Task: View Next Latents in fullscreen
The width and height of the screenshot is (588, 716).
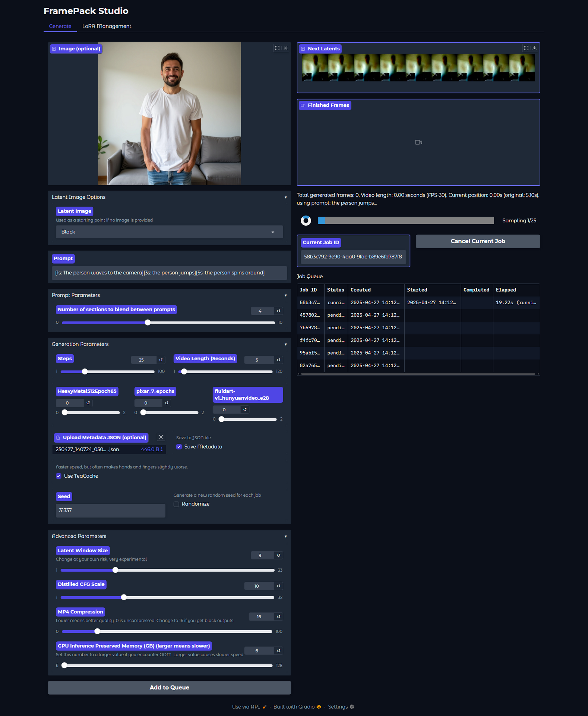Action: 526,48
